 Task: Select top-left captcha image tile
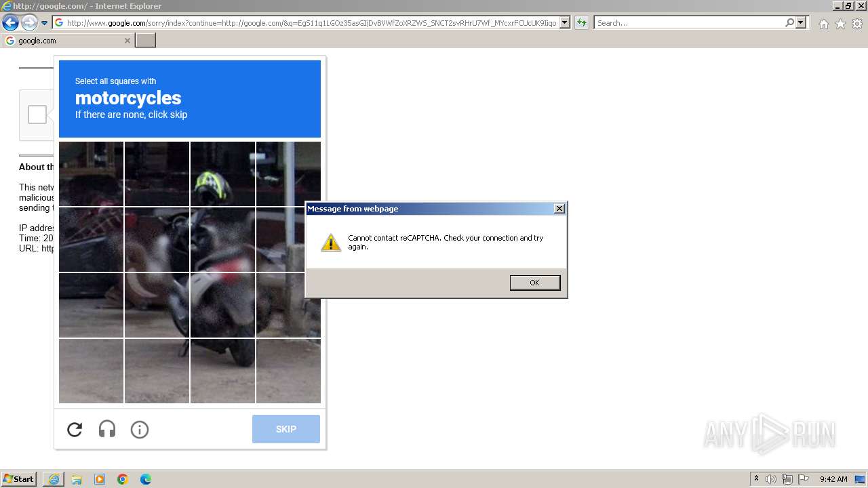(x=91, y=174)
